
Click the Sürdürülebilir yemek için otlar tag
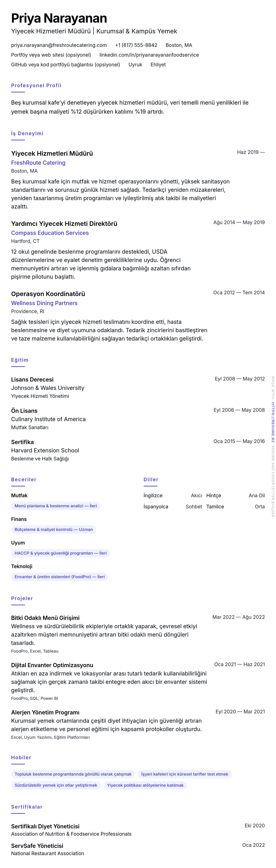[x=56, y=785]
